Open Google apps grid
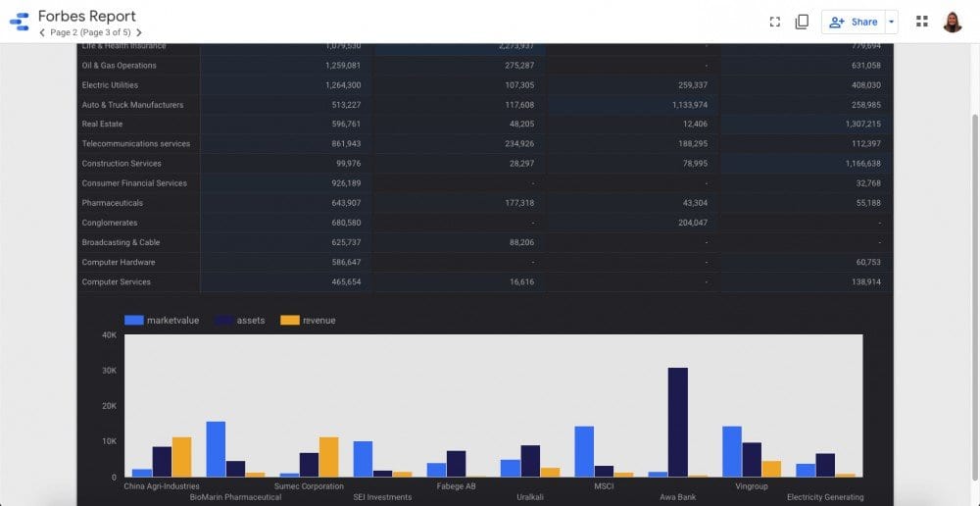 point(922,22)
